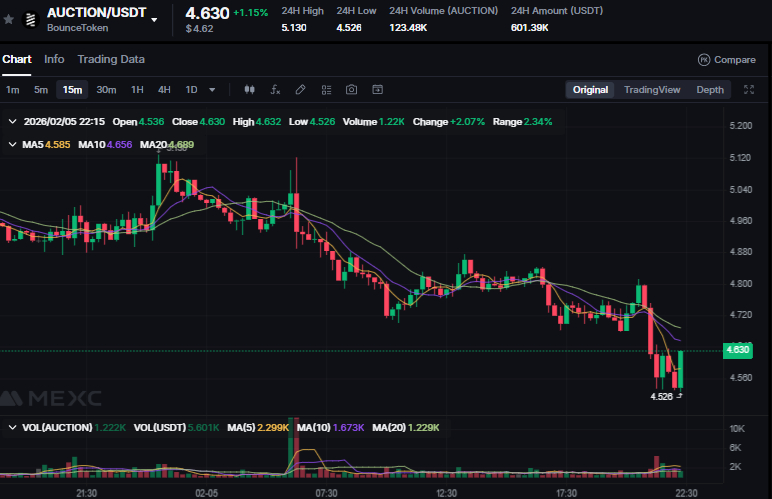Image resolution: width=772 pixels, height=499 pixels.
Task: Click the 5.200 price axis label
Action: pos(740,125)
